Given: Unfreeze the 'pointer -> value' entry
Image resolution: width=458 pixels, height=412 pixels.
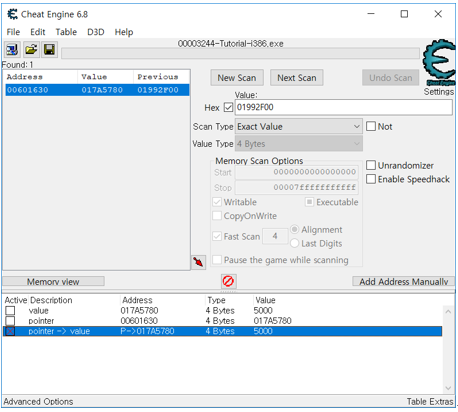Looking at the screenshot, I should (x=10, y=331).
